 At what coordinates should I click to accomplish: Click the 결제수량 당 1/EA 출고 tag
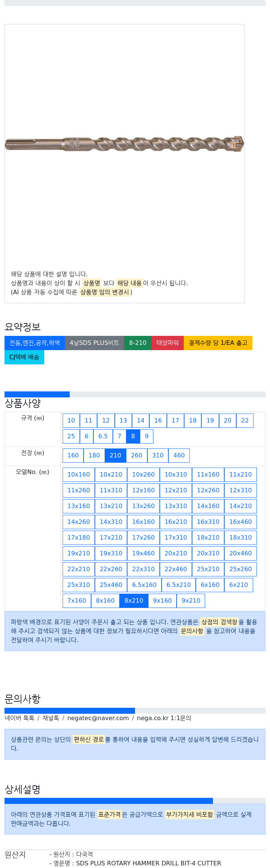pyautogui.click(x=218, y=343)
